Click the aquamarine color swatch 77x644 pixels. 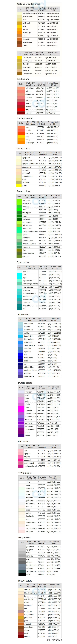19,281
